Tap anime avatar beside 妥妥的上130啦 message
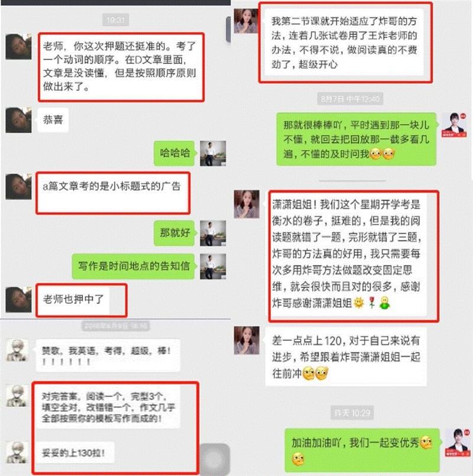This screenshot has height=476, width=473. [18, 452]
